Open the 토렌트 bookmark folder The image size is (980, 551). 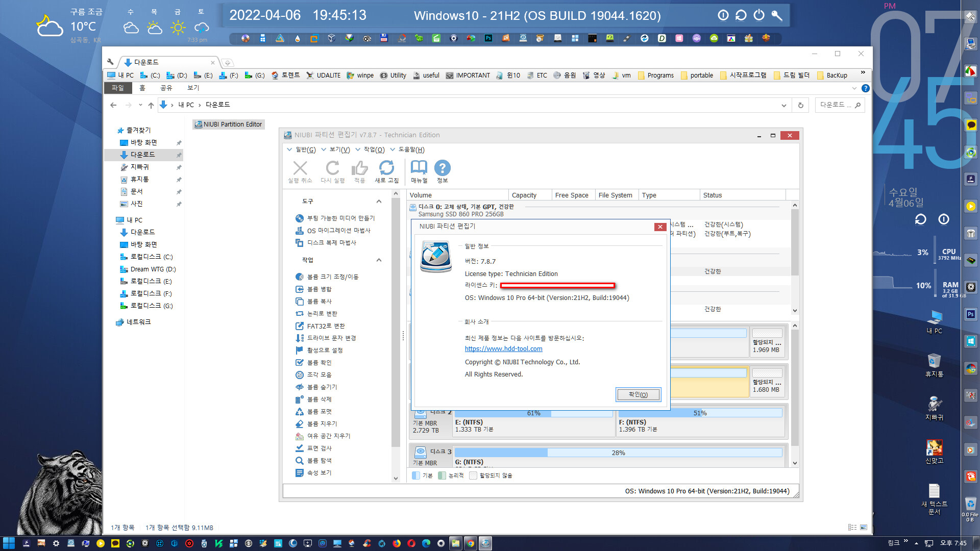coord(285,75)
